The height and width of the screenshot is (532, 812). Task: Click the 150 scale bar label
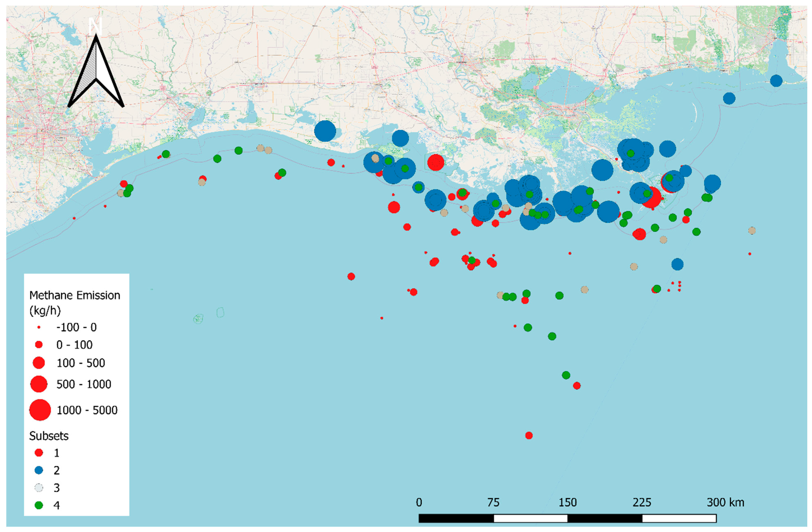(567, 502)
